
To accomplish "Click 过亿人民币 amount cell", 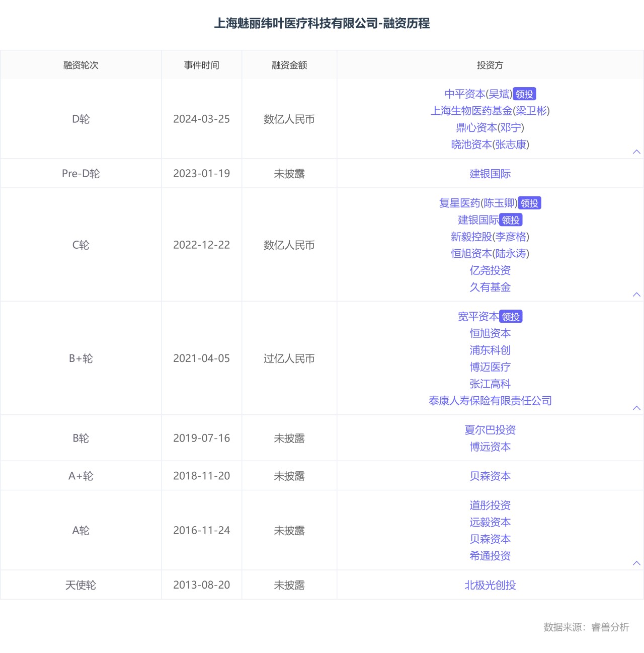I will pos(289,358).
